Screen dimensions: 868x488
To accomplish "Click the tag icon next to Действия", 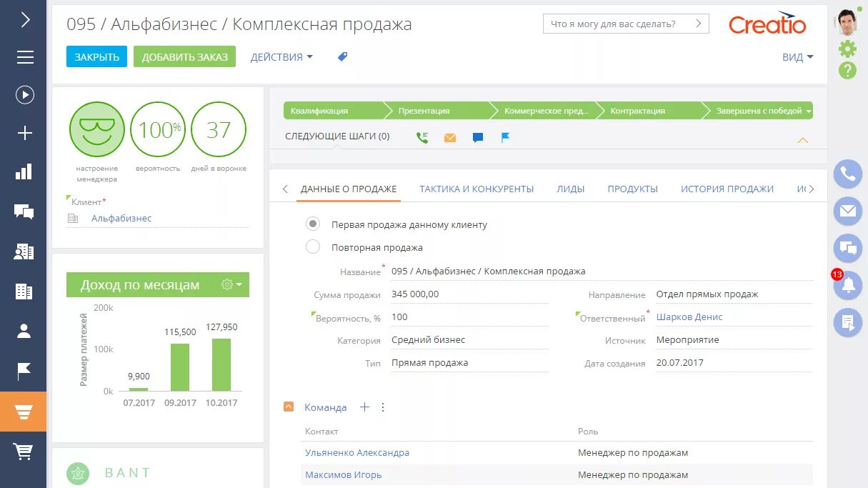I will (343, 56).
